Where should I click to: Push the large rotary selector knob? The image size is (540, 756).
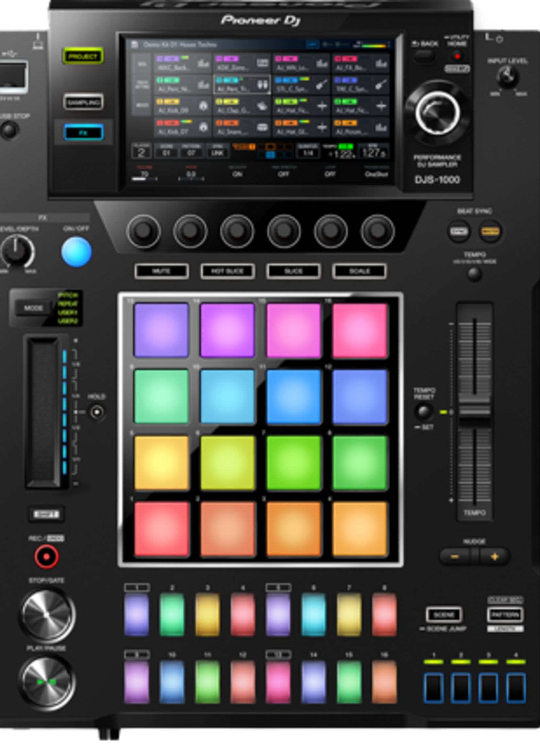438,112
